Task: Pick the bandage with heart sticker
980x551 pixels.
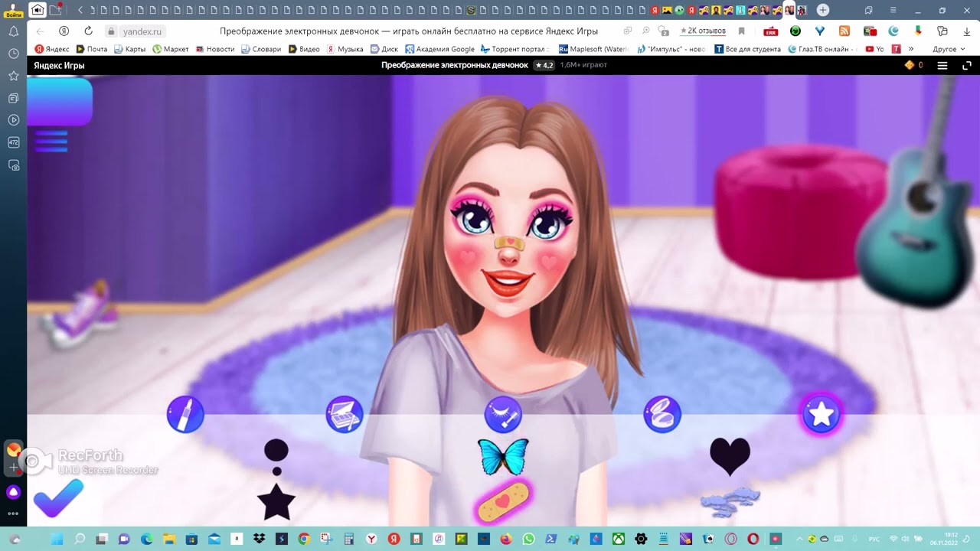Action: point(503,502)
